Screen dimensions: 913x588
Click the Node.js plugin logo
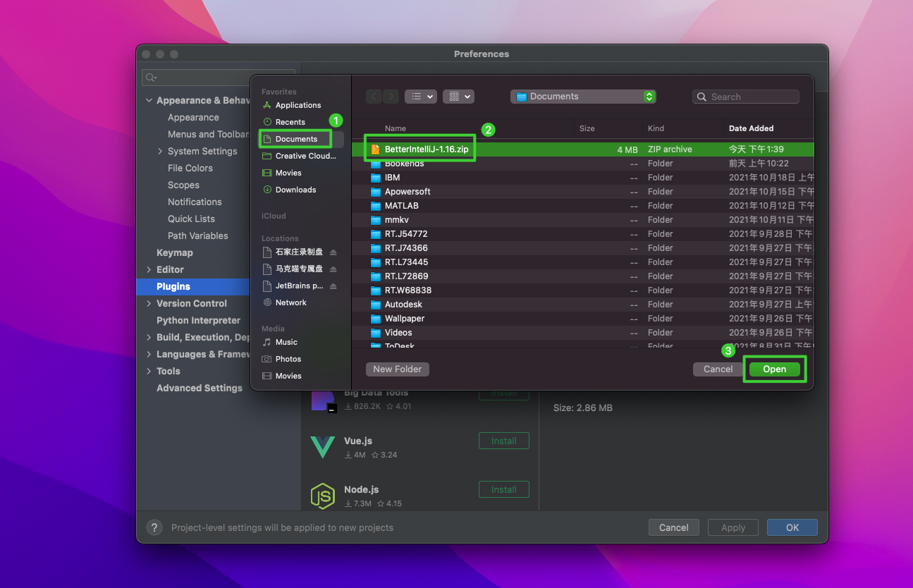click(x=323, y=496)
